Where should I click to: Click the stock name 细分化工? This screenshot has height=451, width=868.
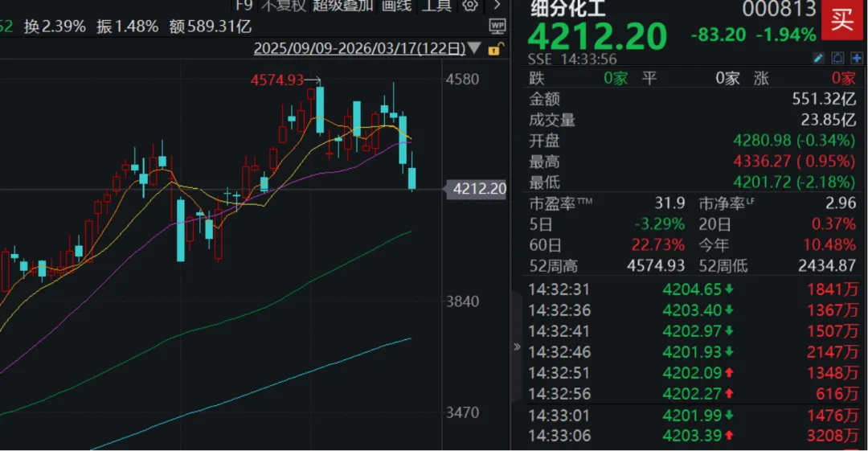(568, 8)
